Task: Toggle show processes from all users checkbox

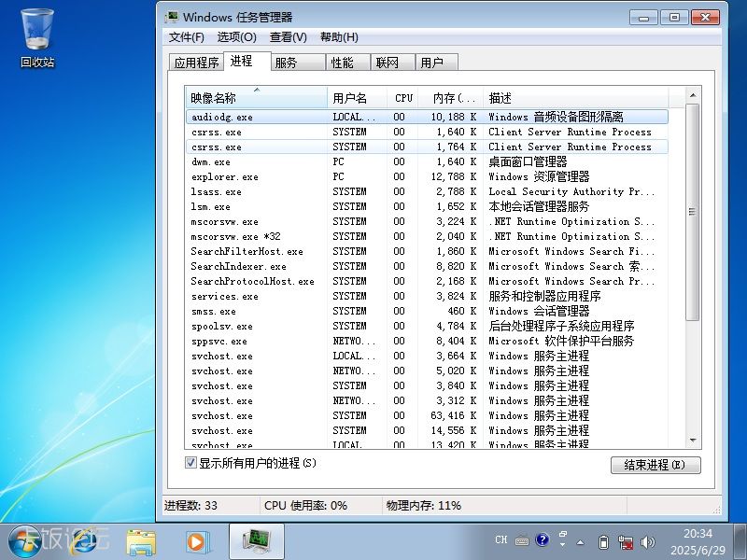Action: [190, 462]
